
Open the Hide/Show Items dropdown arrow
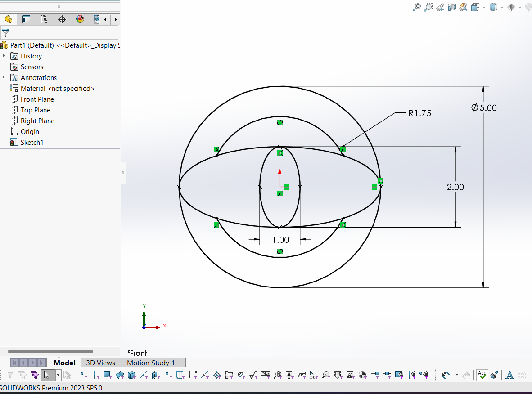[x=520, y=7]
